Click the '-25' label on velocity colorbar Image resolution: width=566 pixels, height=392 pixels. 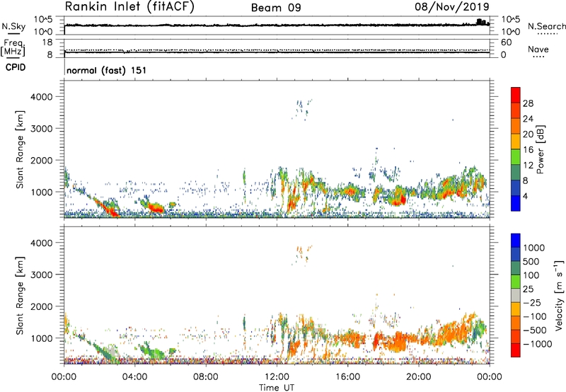[x=532, y=303]
